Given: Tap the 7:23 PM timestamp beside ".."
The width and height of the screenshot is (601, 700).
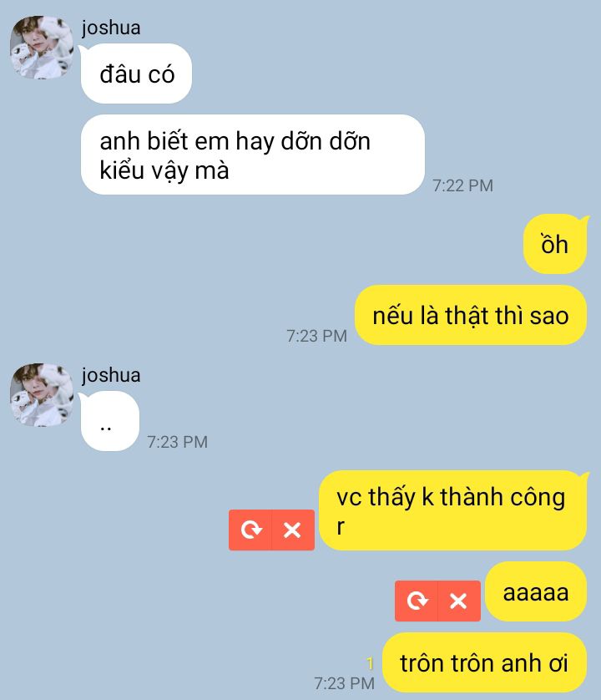Looking at the screenshot, I should (177, 442).
